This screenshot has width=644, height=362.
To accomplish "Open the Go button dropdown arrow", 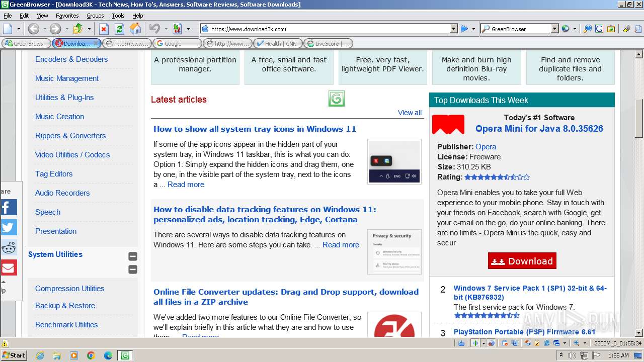I will (x=473, y=29).
